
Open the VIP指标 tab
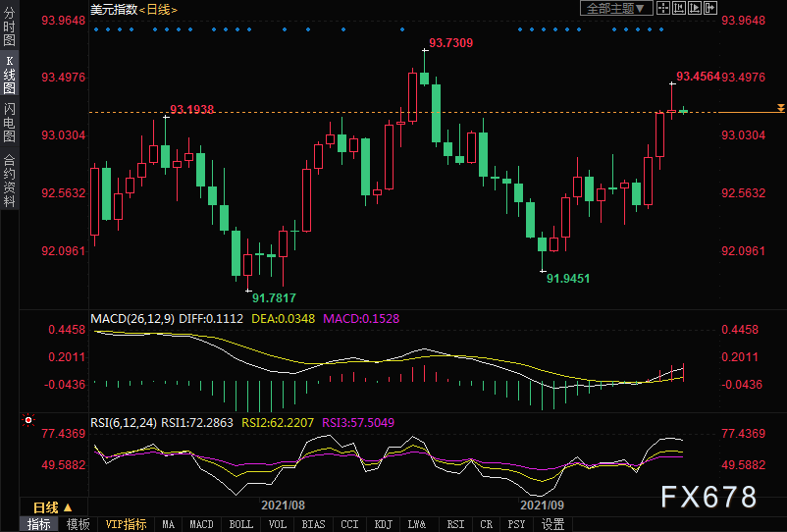coord(126,524)
